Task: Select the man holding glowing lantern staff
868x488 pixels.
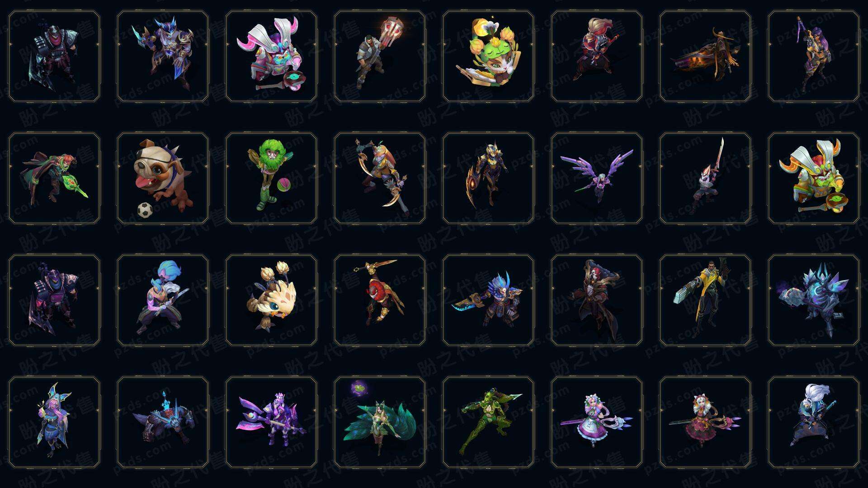Action: point(380,56)
